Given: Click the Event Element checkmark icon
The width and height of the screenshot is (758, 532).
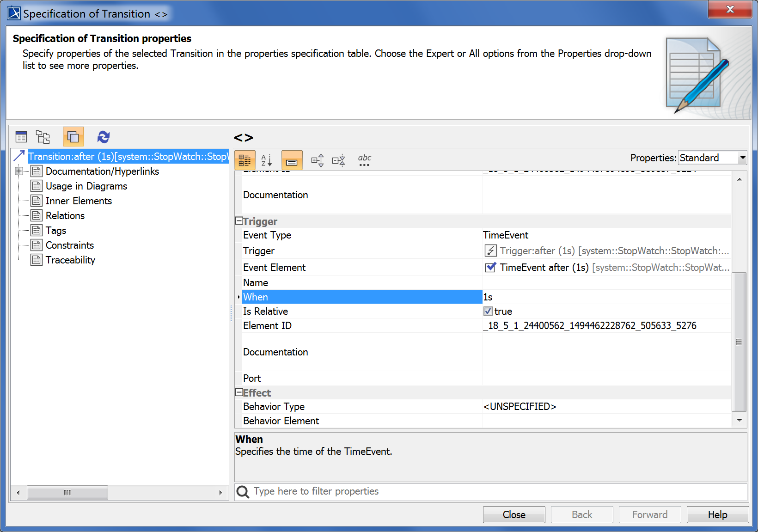Looking at the screenshot, I should coord(490,267).
